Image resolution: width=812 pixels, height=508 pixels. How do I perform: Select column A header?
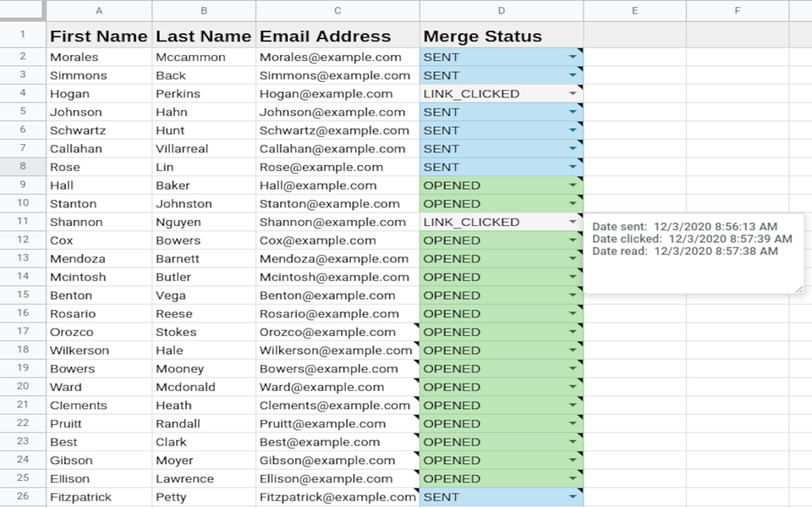[x=99, y=10]
